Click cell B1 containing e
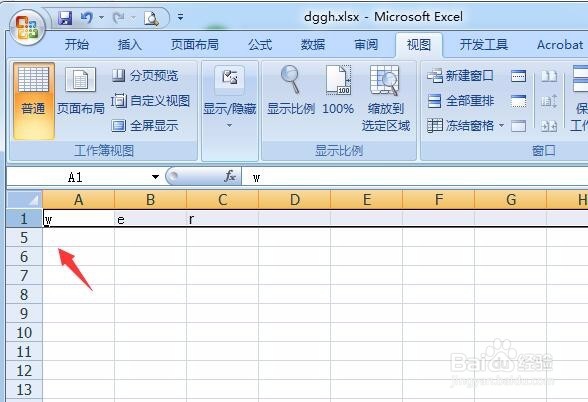 (150, 218)
